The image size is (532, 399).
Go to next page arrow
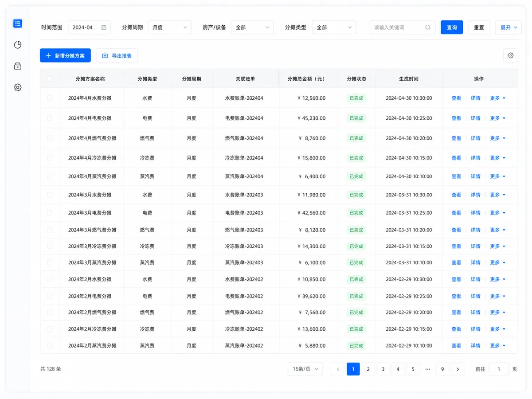pos(458,369)
